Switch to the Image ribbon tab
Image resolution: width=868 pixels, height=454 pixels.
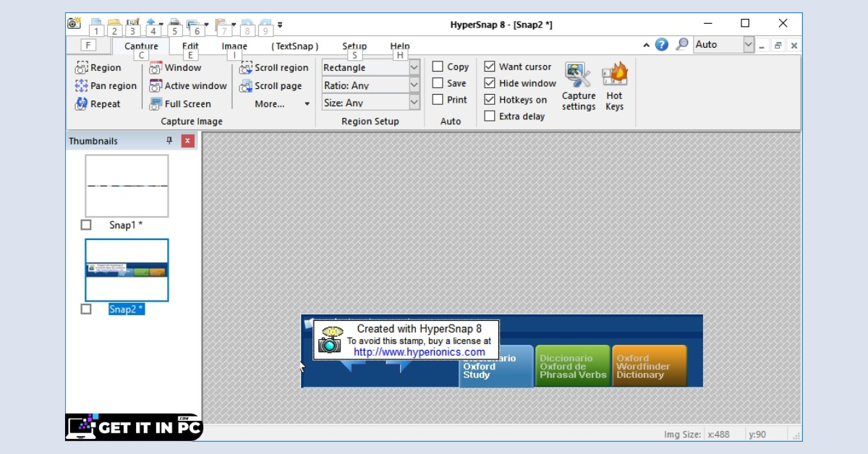(x=234, y=46)
